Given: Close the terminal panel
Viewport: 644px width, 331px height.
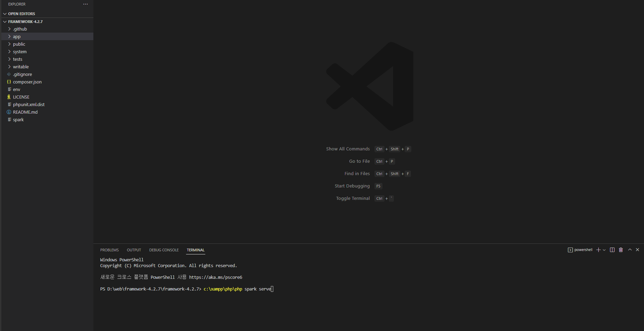Looking at the screenshot, I should (637, 250).
